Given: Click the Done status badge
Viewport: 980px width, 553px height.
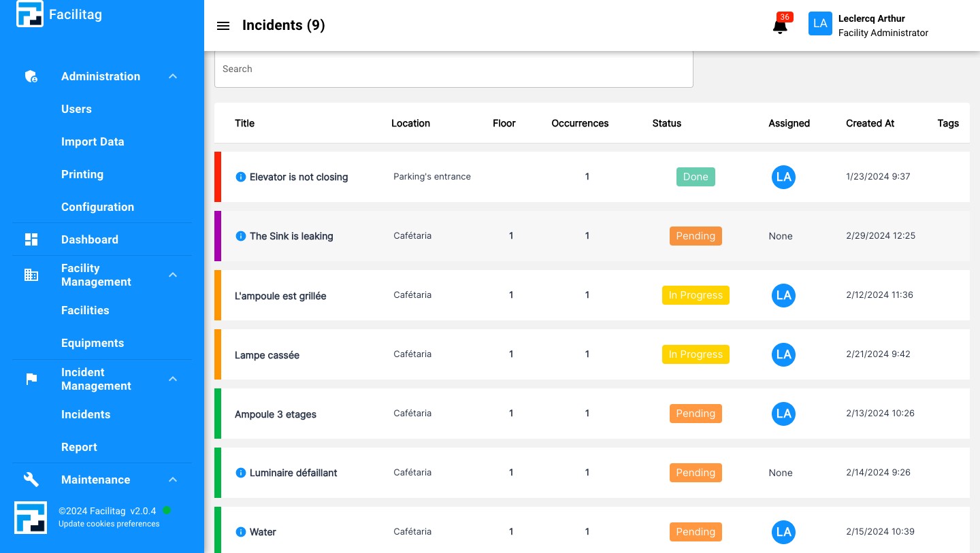Looking at the screenshot, I should tap(695, 177).
